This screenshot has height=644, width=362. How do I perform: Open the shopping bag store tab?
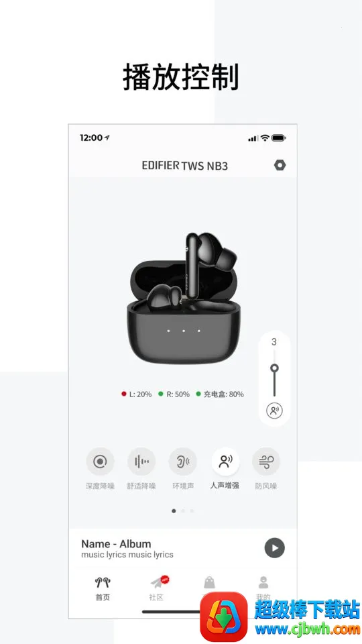[x=209, y=583]
